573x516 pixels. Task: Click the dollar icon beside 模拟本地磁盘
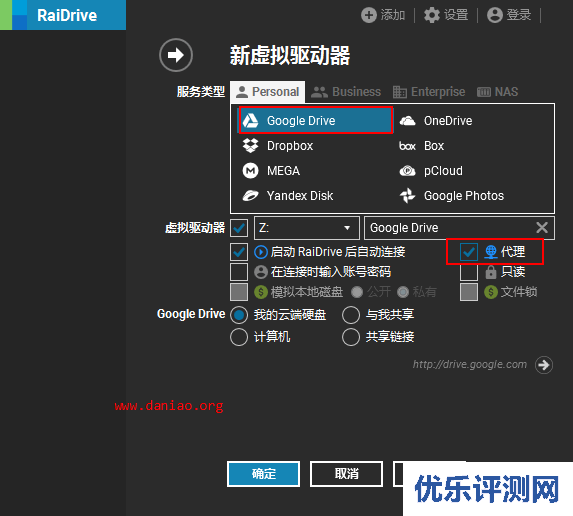(261, 292)
